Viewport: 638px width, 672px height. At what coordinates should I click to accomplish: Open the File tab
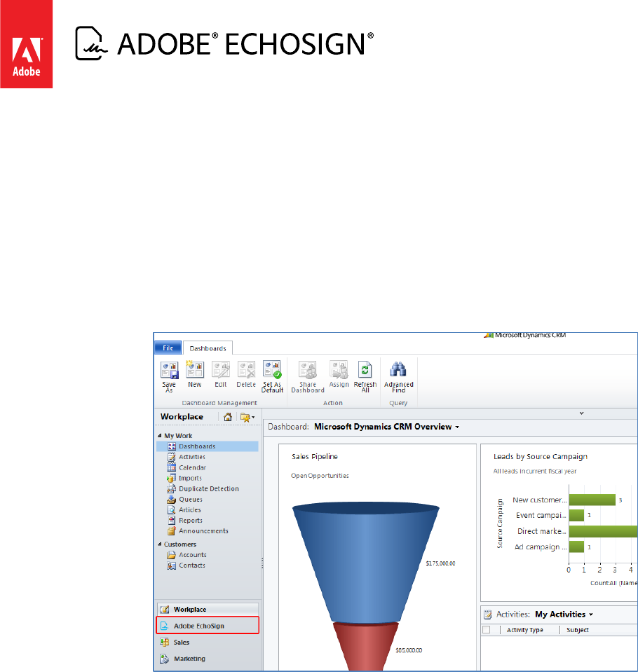(168, 348)
